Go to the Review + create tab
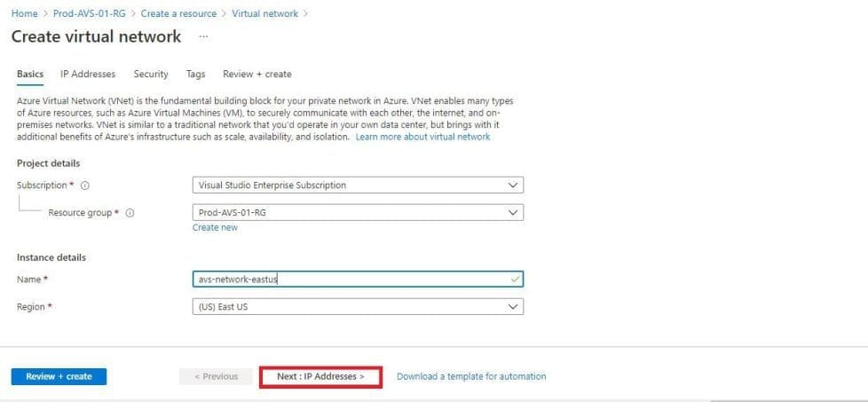The height and width of the screenshot is (402, 868). coord(256,75)
